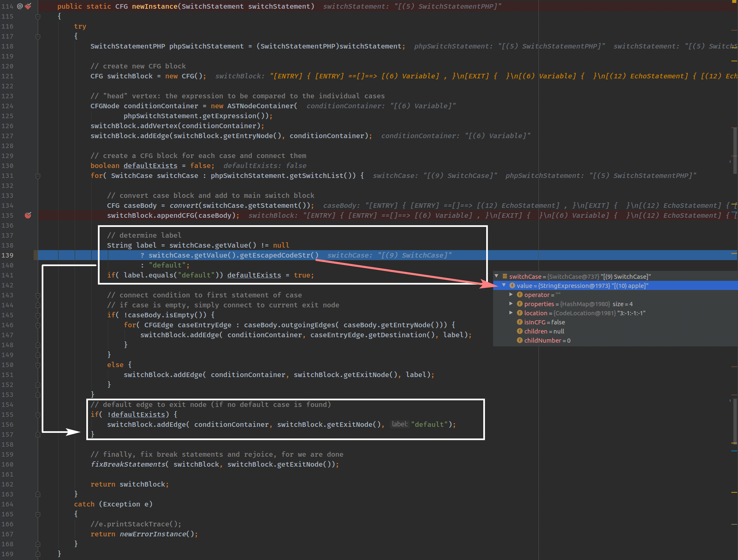Click fold end marker at line 169

click(38, 554)
